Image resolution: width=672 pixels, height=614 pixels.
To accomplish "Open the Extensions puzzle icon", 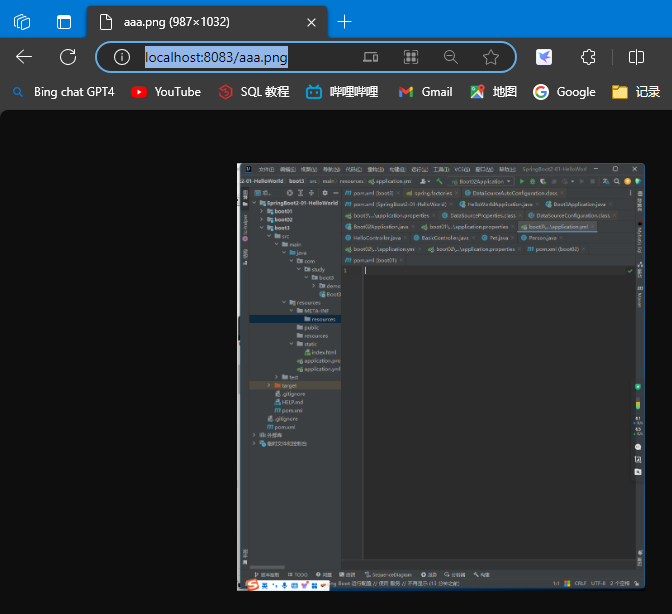I will 588,57.
